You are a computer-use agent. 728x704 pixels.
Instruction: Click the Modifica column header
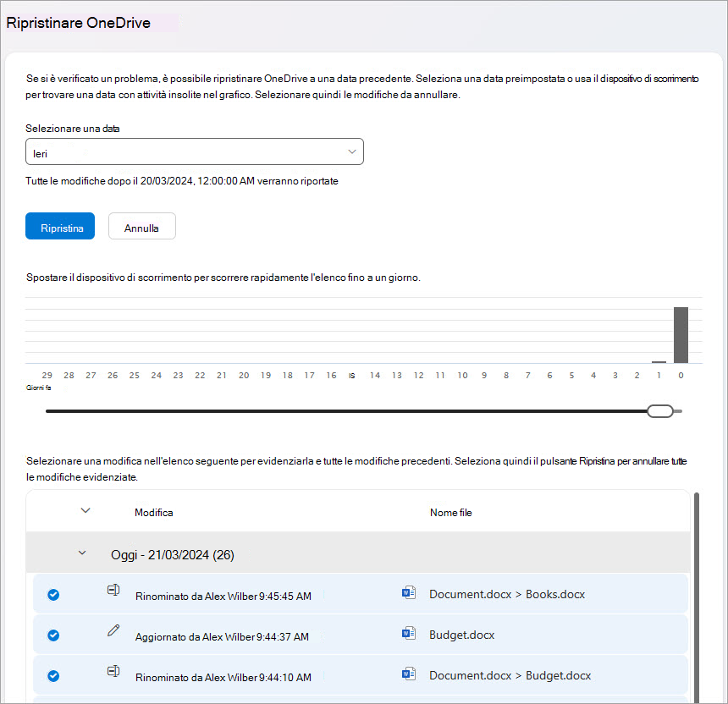154,513
